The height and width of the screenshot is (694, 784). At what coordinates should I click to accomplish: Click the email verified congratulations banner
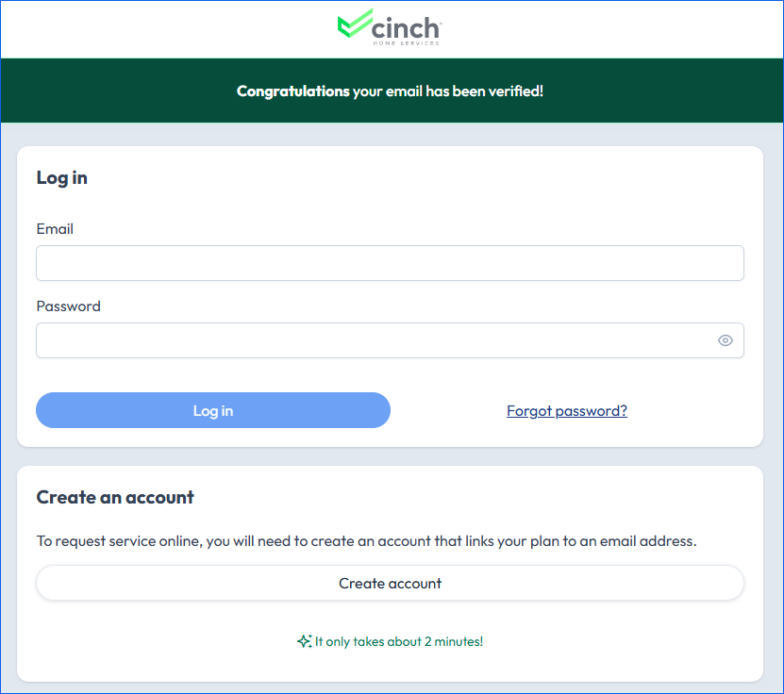392,91
